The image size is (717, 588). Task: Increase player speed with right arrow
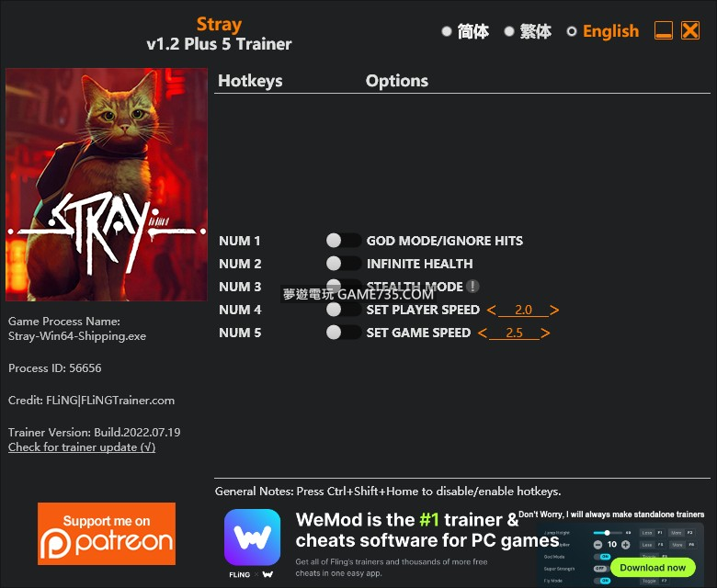(554, 311)
